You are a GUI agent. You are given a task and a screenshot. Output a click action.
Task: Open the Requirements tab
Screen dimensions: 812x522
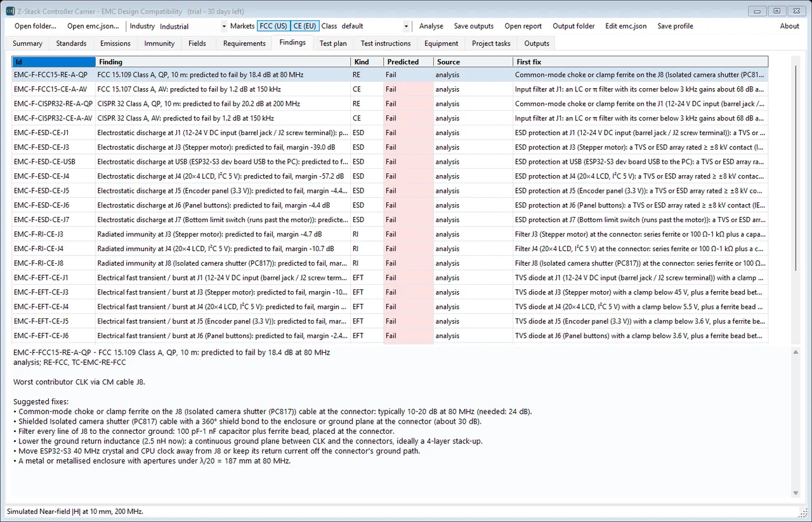coord(244,43)
